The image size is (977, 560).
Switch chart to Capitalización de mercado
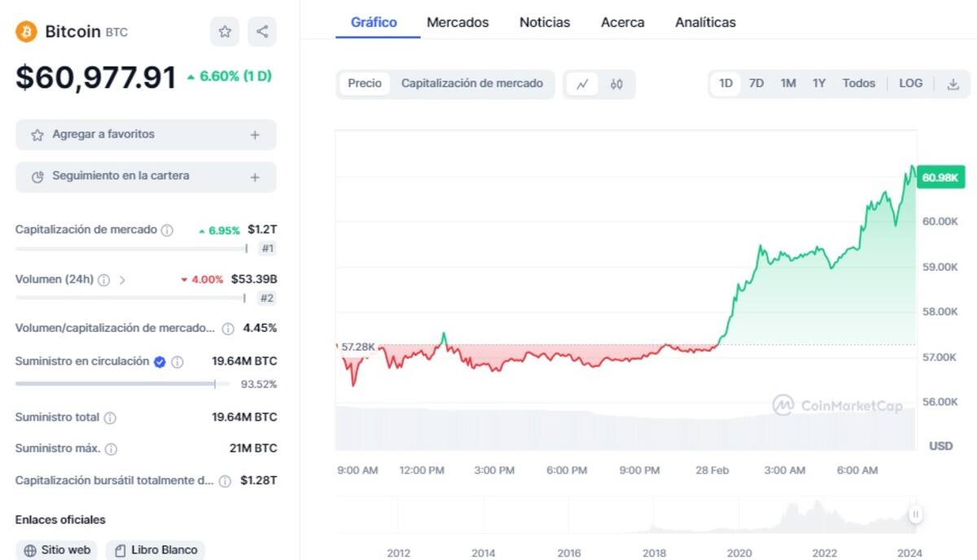pos(472,84)
